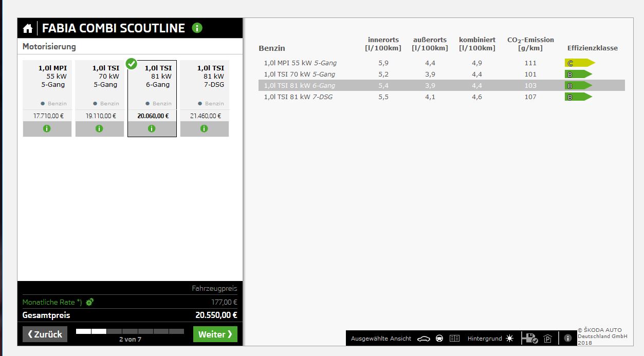Show info for 1,0l TSI 81 kW 7-DSG
This screenshot has height=356, width=644.
pos(204,129)
